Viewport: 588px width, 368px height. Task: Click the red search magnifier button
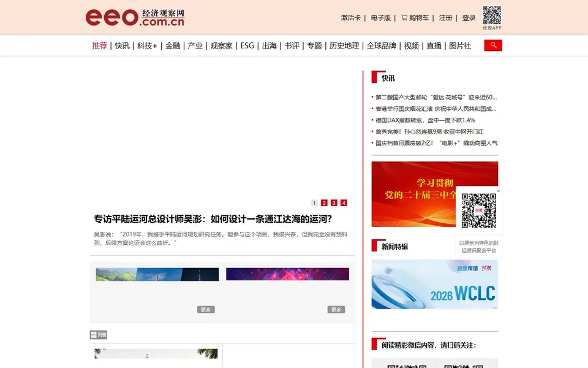click(492, 45)
